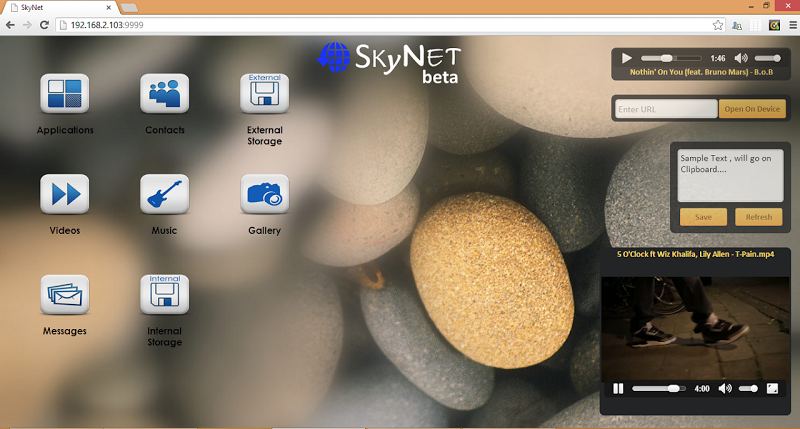Click the clipboard Sample Text area
Viewport: 800px width, 429px height.
[730, 175]
